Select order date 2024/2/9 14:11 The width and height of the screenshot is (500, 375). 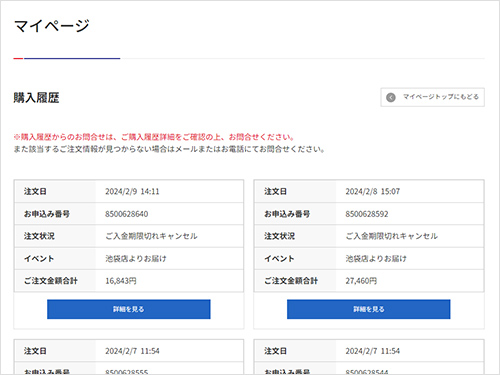click(132, 191)
